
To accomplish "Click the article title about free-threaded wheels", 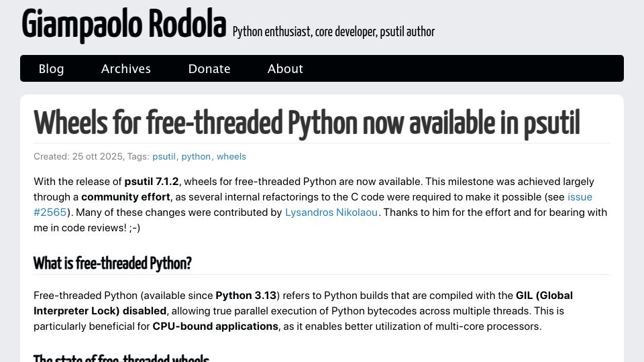I will click(307, 123).
